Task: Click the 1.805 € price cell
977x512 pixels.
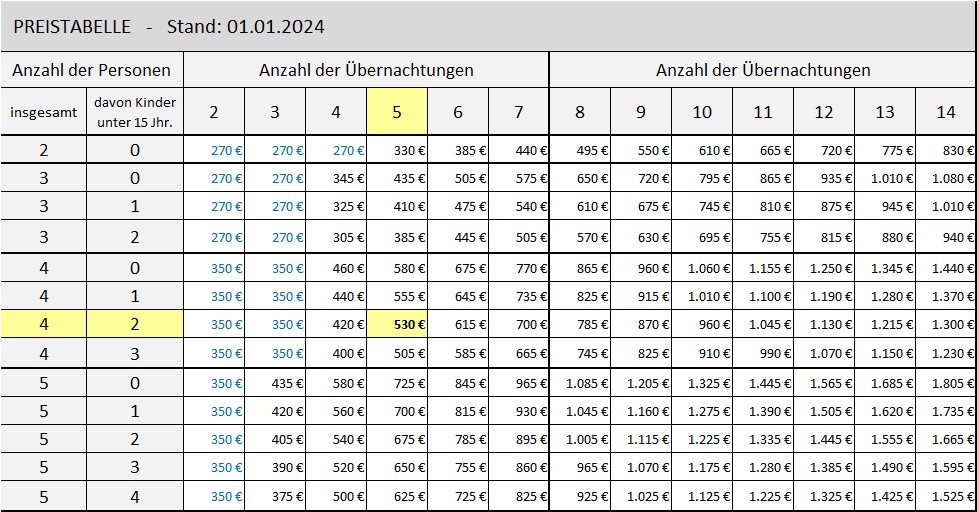Action: (946, 383)
